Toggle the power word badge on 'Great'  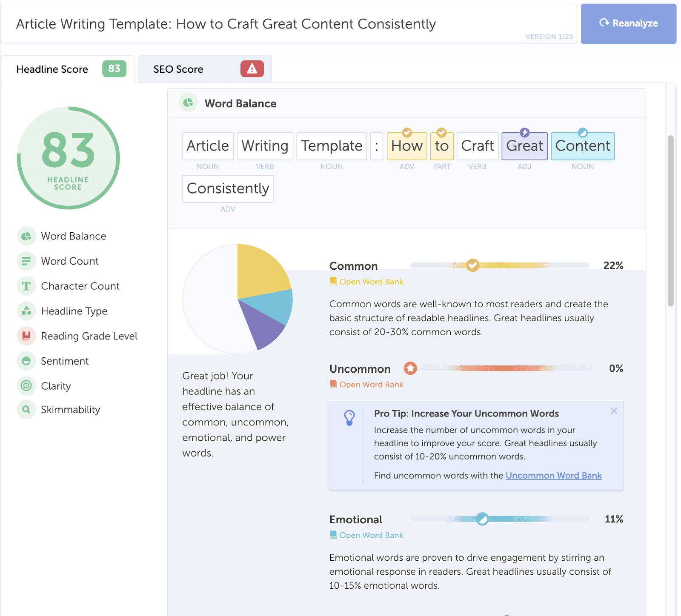click(525, 132)
